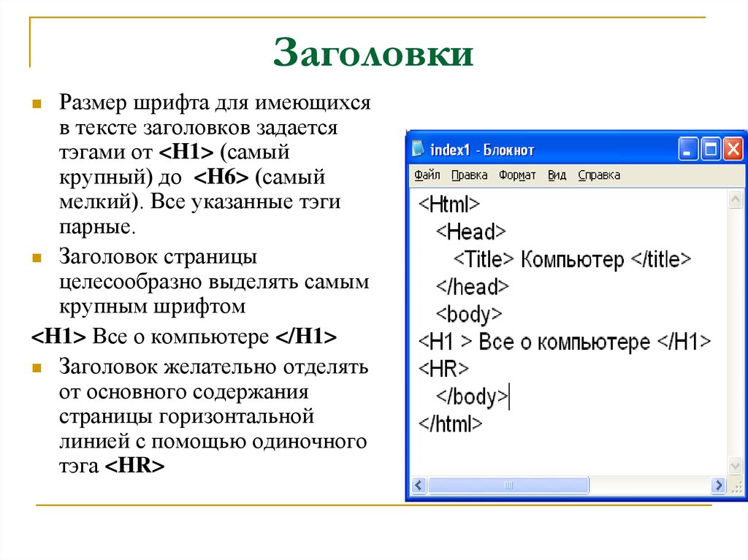Place the cursor on the <Html> line
Image resolution: width=748 pixels, height=560 pixels.
449,204
